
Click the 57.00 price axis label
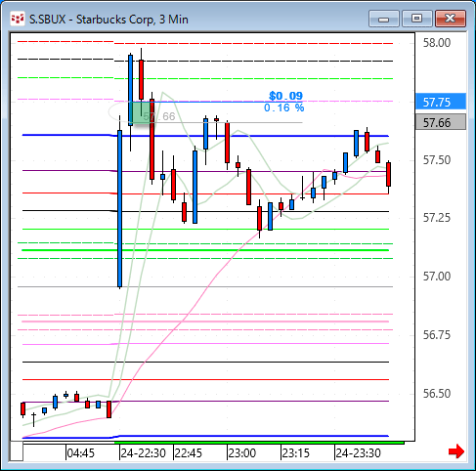click(x=437, y=277)
